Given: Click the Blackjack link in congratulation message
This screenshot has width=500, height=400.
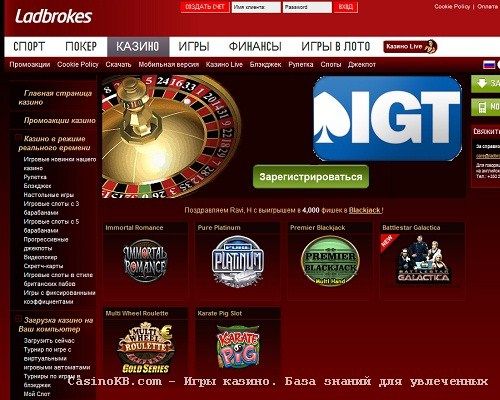Looking at the screenshot, I should (365, 210).
